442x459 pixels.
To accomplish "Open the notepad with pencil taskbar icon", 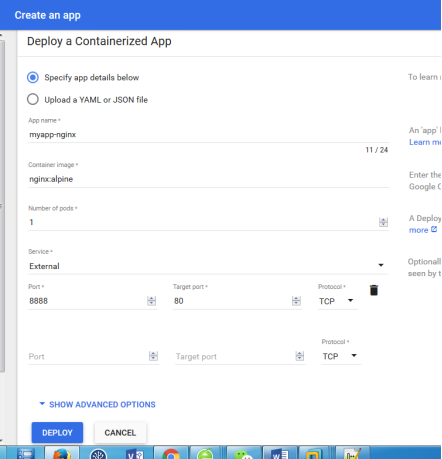I will [x=352, y=453].
